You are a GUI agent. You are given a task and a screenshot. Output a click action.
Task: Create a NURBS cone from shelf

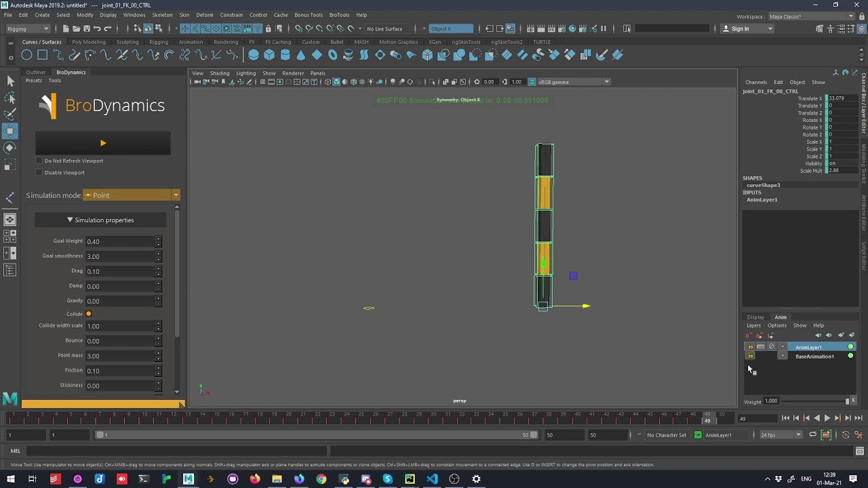point(301,55)
